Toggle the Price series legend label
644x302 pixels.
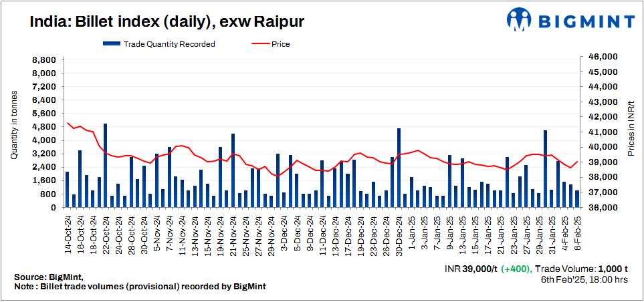click(x=280, y=44)
